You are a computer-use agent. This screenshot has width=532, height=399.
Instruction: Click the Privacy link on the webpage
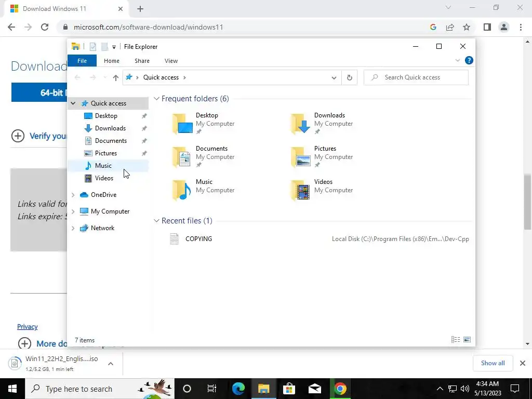pos(28,327)
